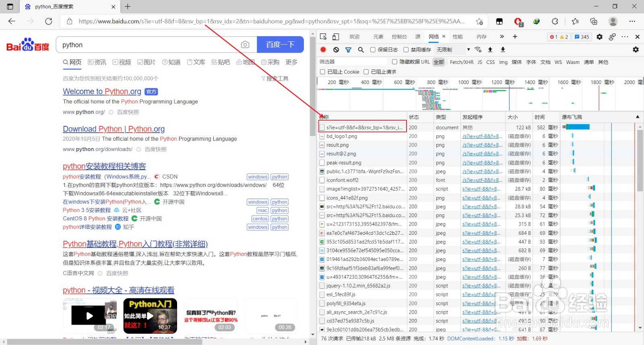Open the collections icon in toolbar
The width and height of the screenshot is (644, 345).
[x=594, y=21]
